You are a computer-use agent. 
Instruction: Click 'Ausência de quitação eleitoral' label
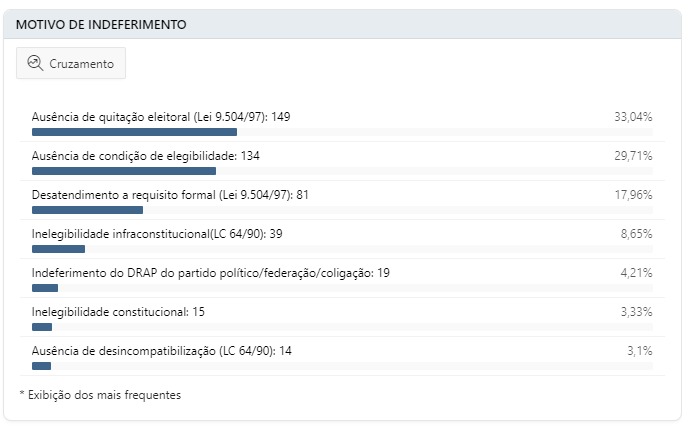161,117
